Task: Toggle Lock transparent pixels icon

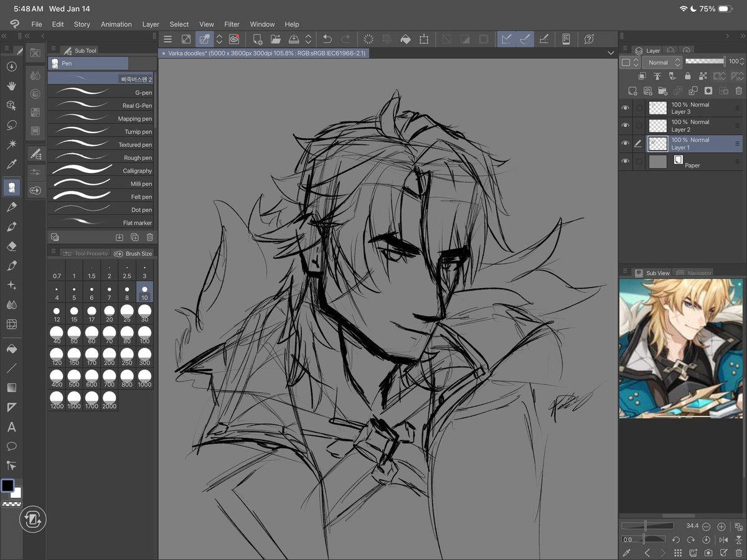Action: 702,76
